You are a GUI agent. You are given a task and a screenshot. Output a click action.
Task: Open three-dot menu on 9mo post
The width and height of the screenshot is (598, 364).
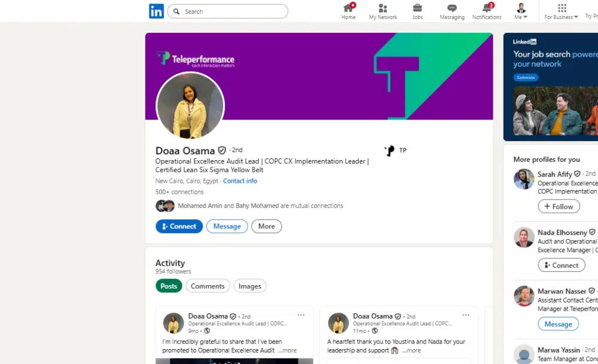pos(301,315)
